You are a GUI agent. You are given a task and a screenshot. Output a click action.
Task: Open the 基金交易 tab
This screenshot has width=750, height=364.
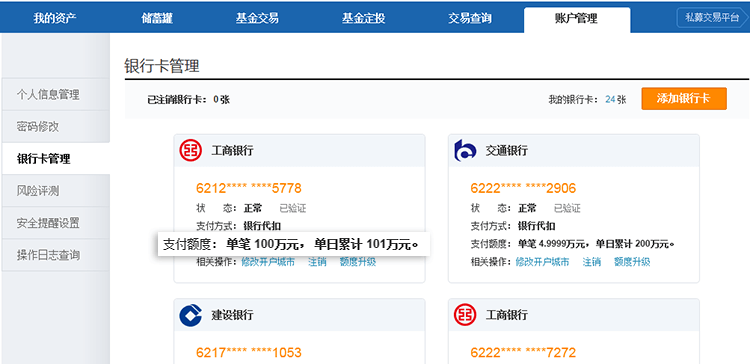click(x=257, y=19)
